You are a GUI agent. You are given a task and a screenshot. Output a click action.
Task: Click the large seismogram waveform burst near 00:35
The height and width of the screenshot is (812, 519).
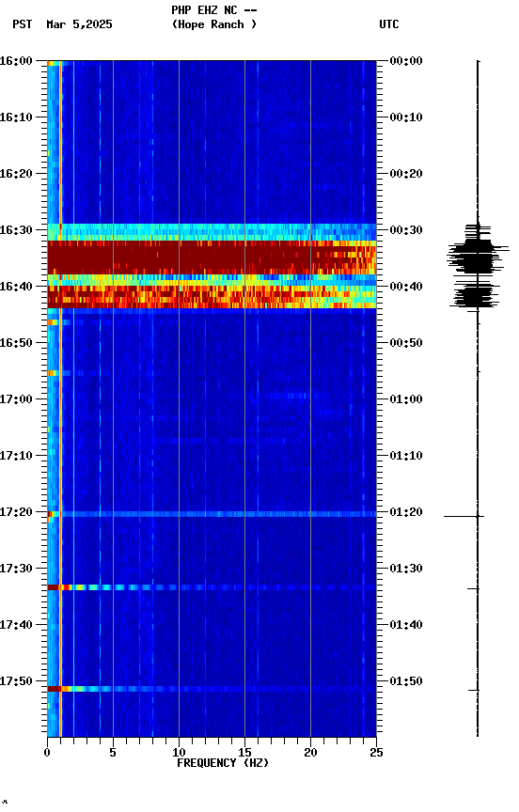pyautogui.click(x=477, y=258)
